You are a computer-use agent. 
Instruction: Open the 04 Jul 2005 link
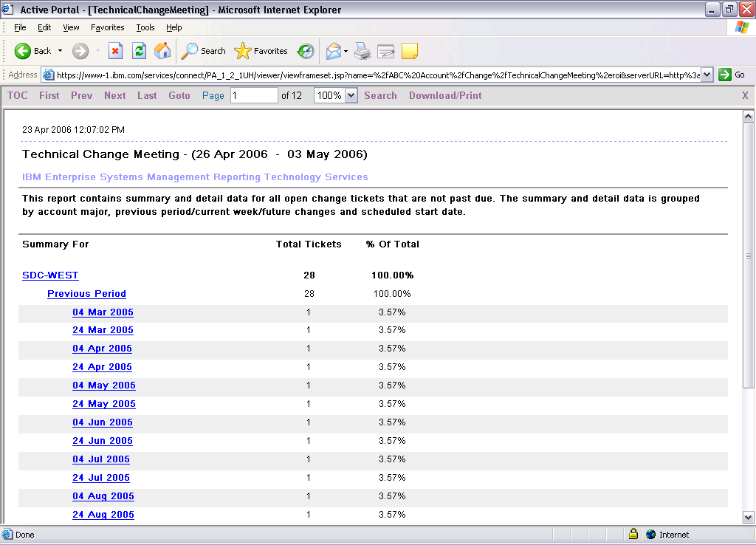(x=100, y=459)
